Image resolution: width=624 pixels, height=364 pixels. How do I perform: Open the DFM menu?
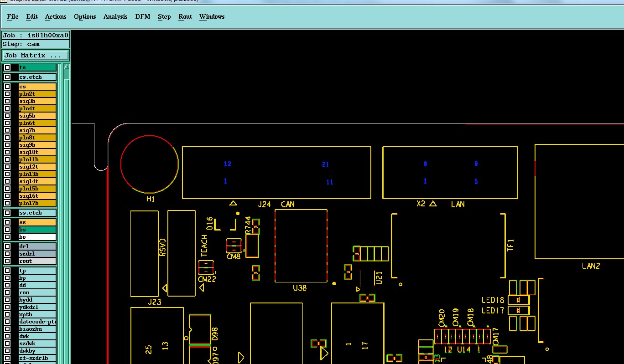(x=143, y=16)
